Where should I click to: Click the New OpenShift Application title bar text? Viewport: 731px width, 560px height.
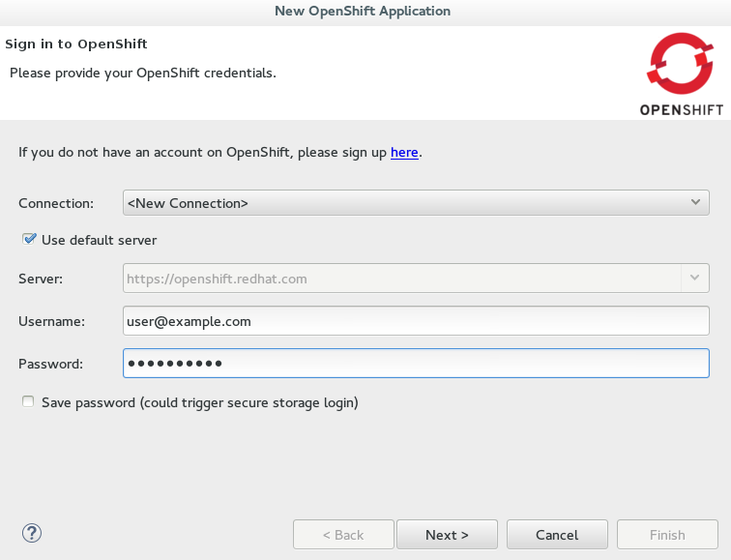point(363,12)
